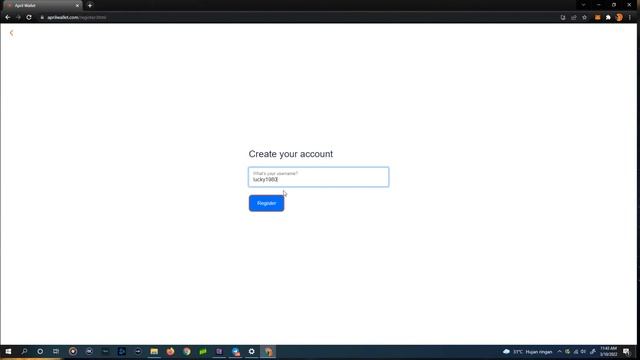640x360 pixels.
Task: Click the browser Back arrow button
Action: pos(7,18)
